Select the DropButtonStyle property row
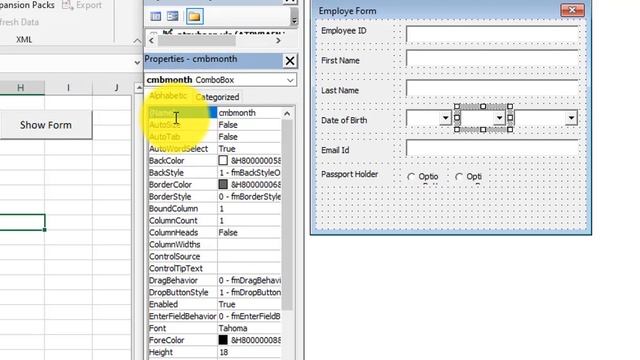This screenshot has width=640, height=360. click(214, 292)
